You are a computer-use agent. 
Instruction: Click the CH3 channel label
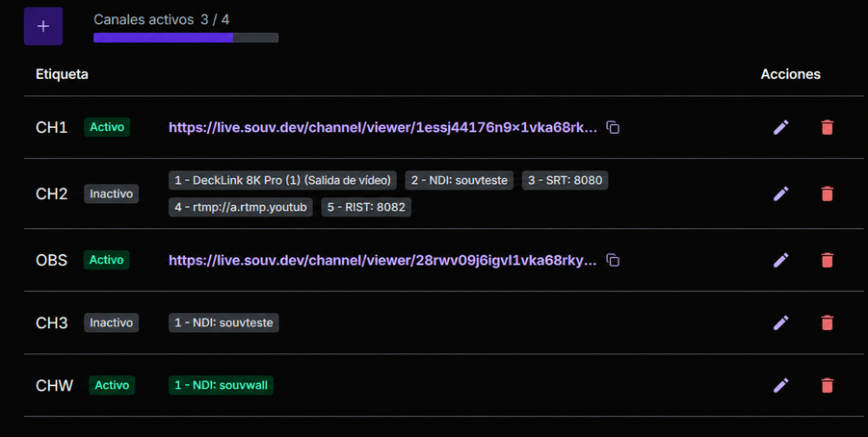tap(51, 322)
